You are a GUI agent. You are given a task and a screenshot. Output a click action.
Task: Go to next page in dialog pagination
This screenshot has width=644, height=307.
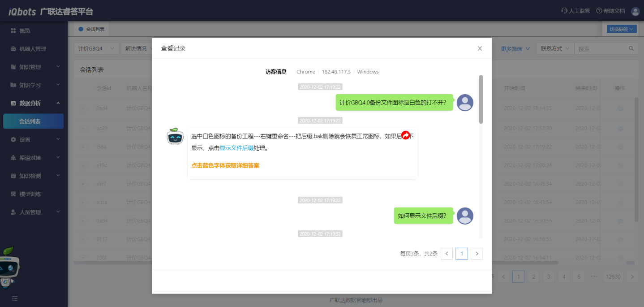[x=477, y=254]
